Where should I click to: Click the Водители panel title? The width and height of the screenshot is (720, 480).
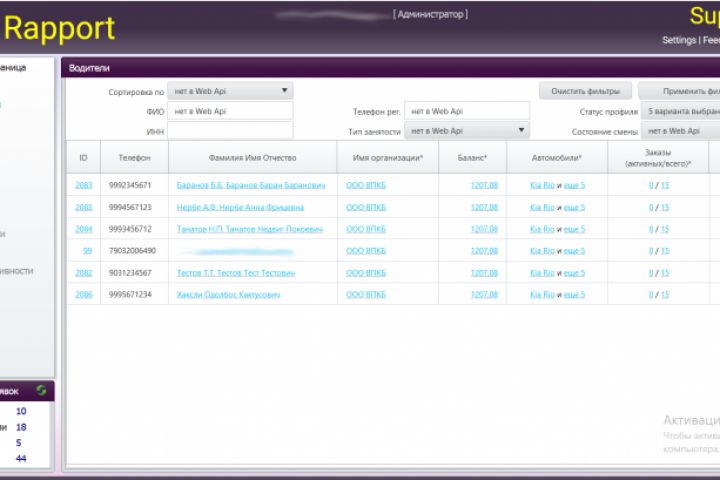click(89, 68)
